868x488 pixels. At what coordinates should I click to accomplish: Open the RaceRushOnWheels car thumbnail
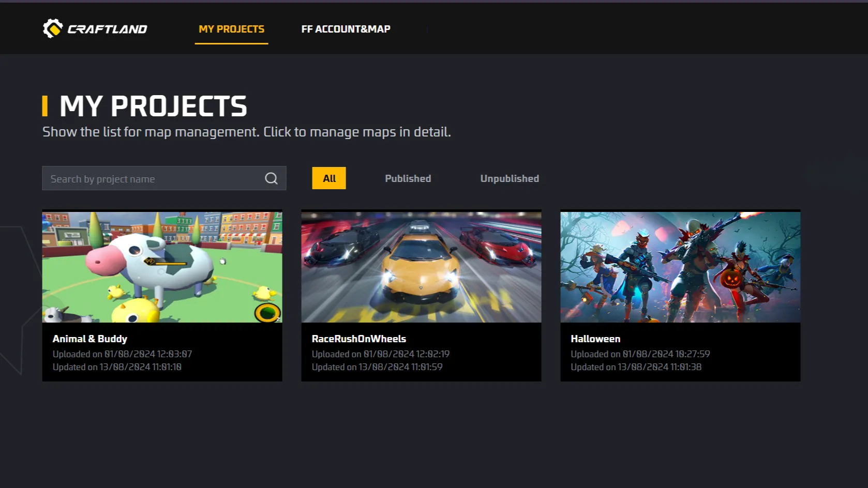(x=421, y=267)
